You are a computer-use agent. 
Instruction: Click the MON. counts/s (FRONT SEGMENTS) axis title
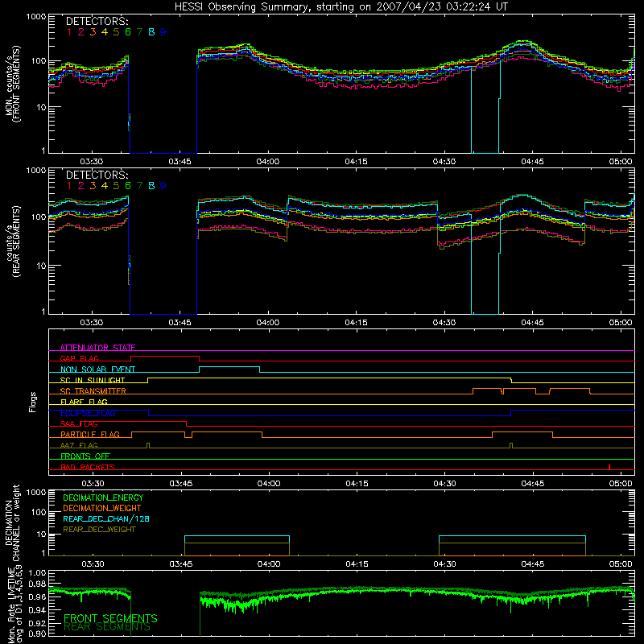pos(12,84)
